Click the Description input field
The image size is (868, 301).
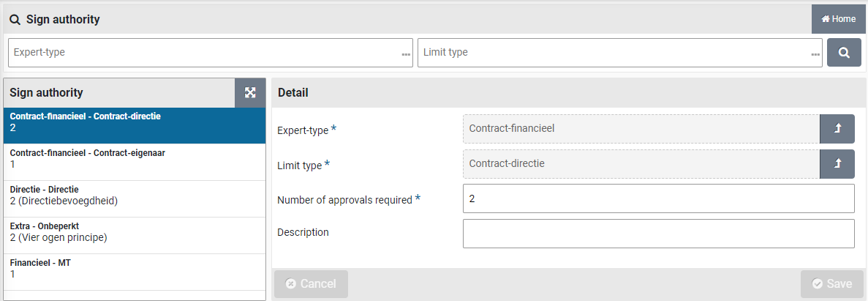(x=658, y=234)
